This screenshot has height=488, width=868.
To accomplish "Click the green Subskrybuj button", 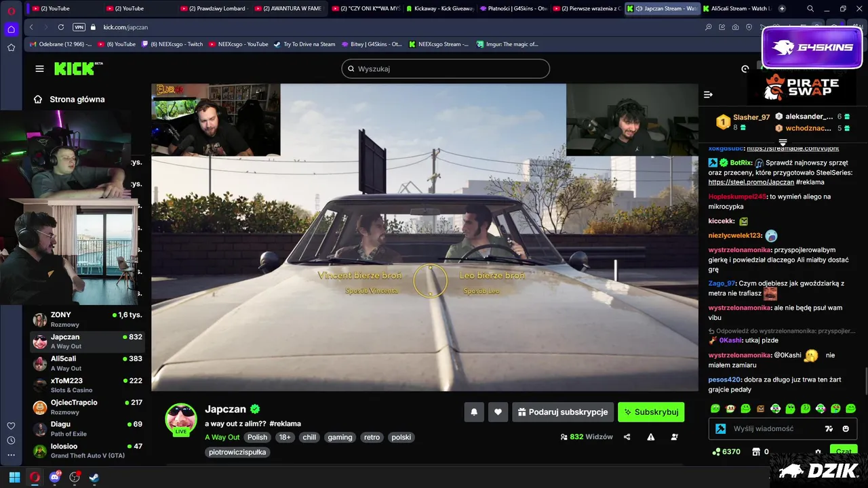I will [x=651, y=411].
